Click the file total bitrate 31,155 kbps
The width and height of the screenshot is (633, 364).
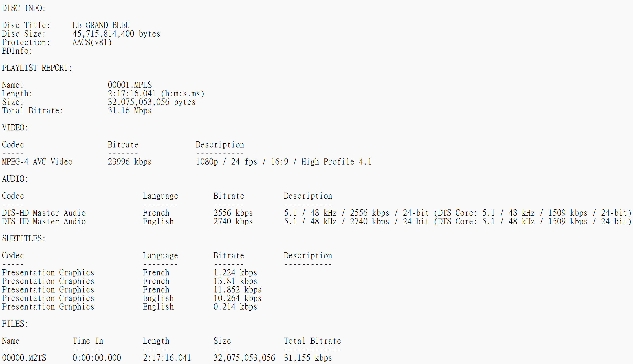point(308,358)
